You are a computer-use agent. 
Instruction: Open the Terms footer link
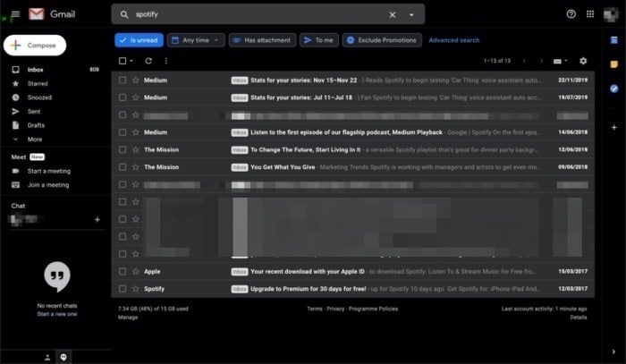315,309
